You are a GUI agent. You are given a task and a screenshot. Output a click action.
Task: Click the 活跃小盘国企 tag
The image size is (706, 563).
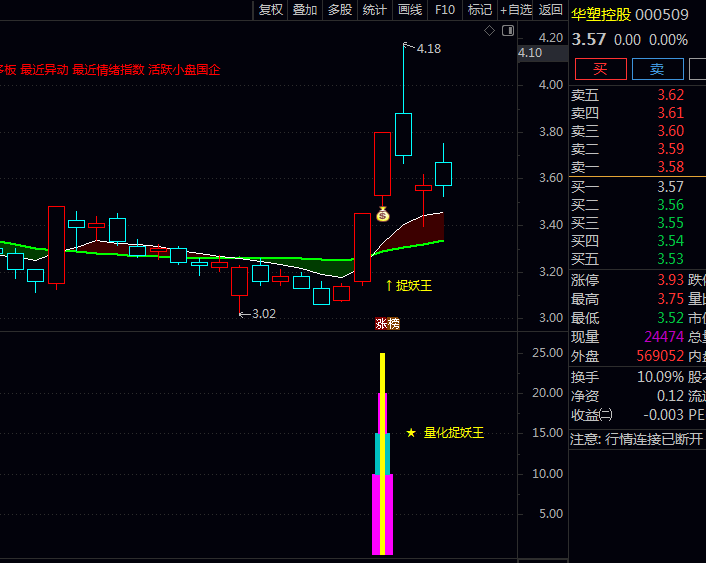pyautogui.click(x=184, y=70)
